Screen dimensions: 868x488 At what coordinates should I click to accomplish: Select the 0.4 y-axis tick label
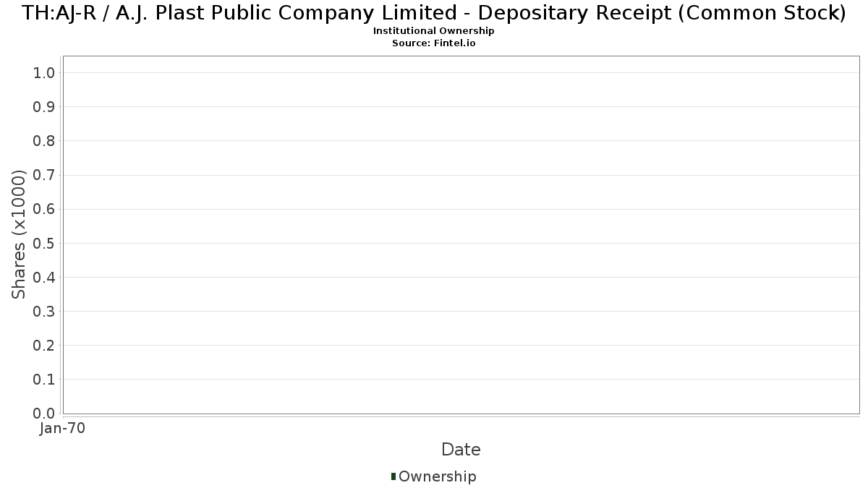(44, 278)
